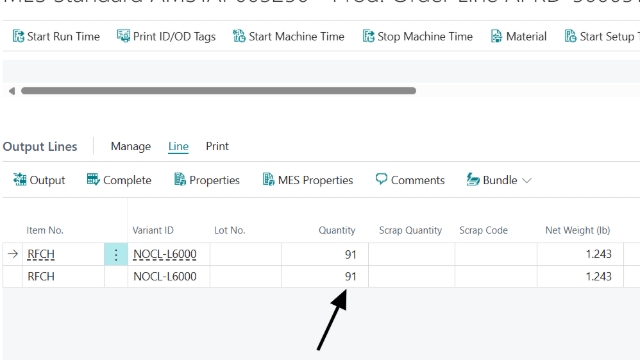Expand the Bundle dropdown chevron
The height and width of the screenshot is (360, 640).
point(527,180)
